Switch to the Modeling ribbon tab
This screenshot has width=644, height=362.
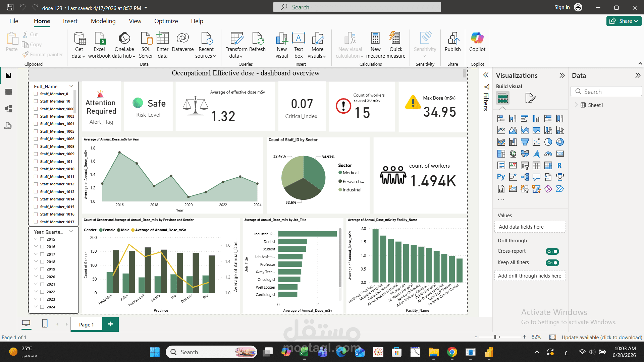click(x=103, y=21)
